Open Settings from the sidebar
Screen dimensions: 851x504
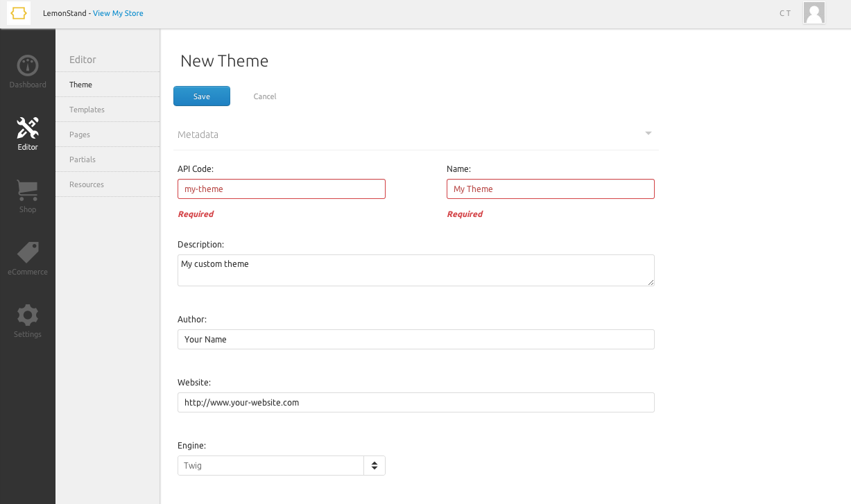pyautogui.click(x=27, y=319)
